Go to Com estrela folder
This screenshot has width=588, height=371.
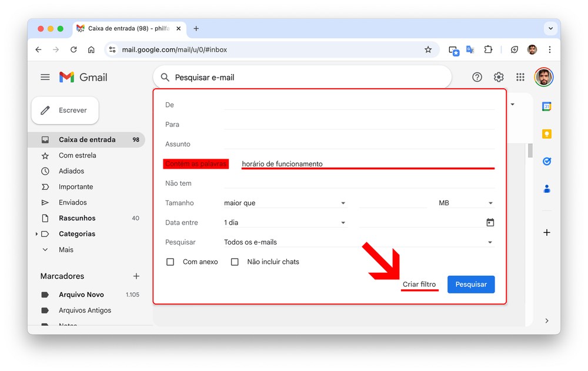(x=77, y=155)
